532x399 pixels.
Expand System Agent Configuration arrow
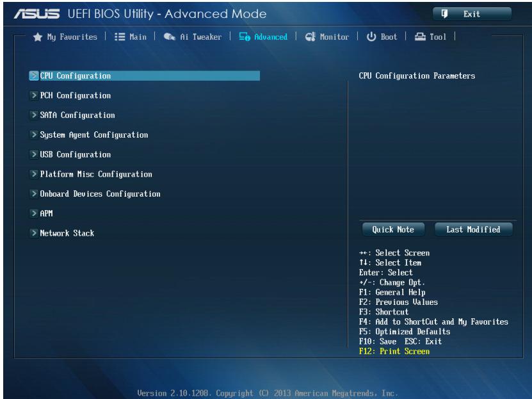[x=33, y=134]
